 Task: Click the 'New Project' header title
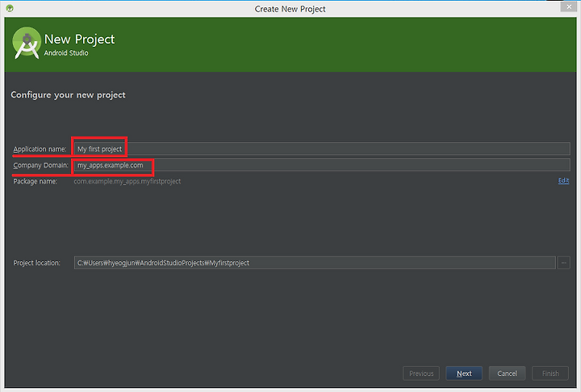(x=79, y=40)
